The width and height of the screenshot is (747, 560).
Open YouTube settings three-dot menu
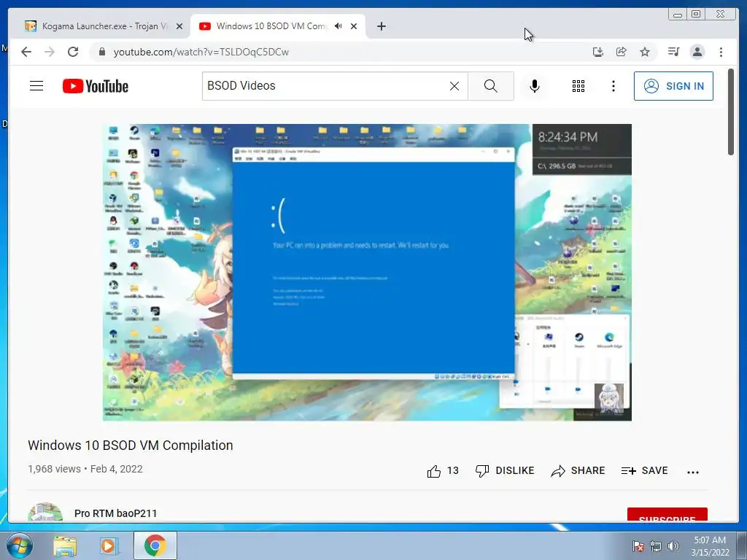click(x=613, y=86)
